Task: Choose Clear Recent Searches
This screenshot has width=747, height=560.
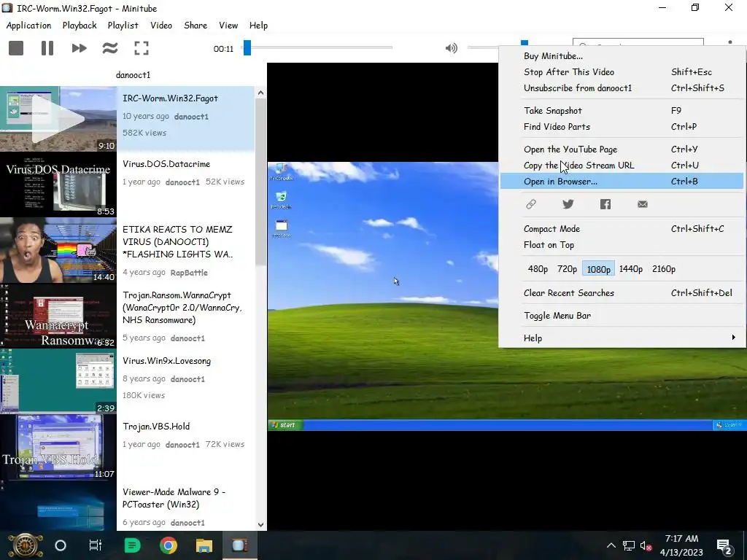Action: point(622,293)
